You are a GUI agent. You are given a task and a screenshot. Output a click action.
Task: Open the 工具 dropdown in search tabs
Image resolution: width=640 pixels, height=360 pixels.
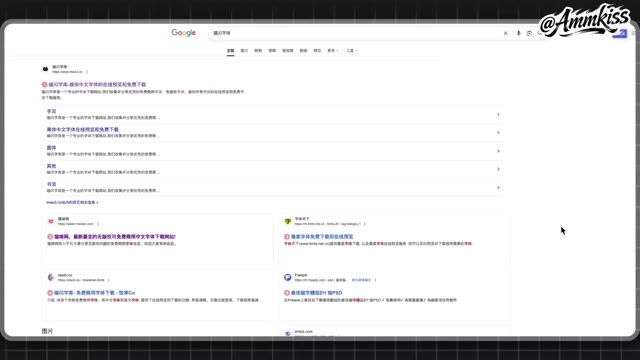point(351,51)
